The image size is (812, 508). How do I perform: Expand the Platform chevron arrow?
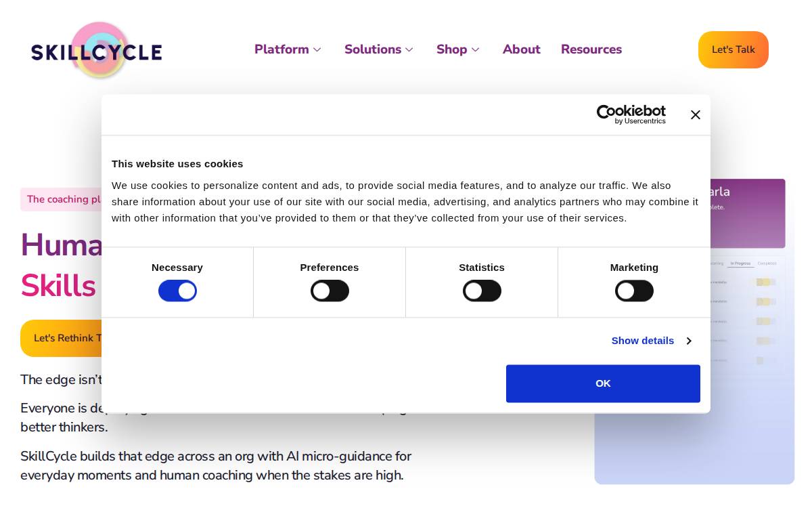point(317,50)
